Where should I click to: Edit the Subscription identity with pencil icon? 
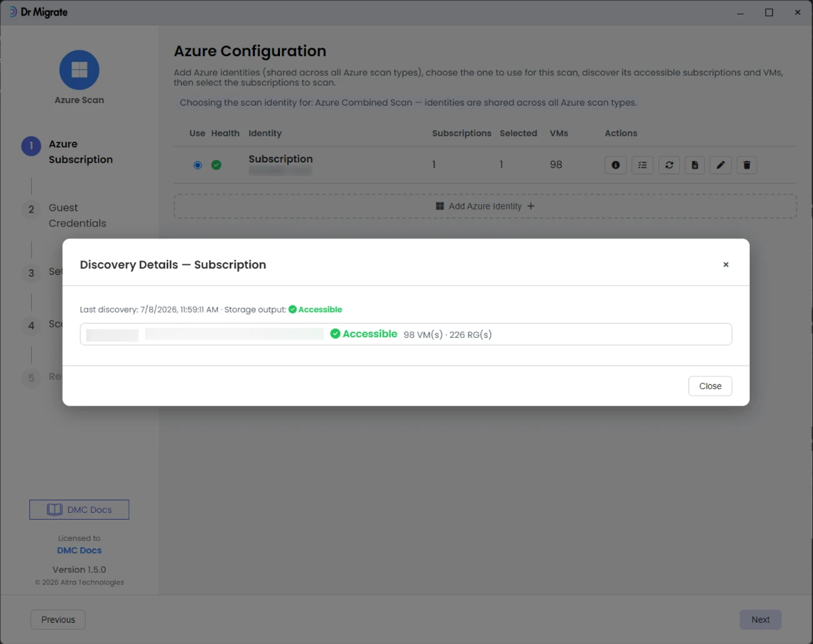point(721,165)
